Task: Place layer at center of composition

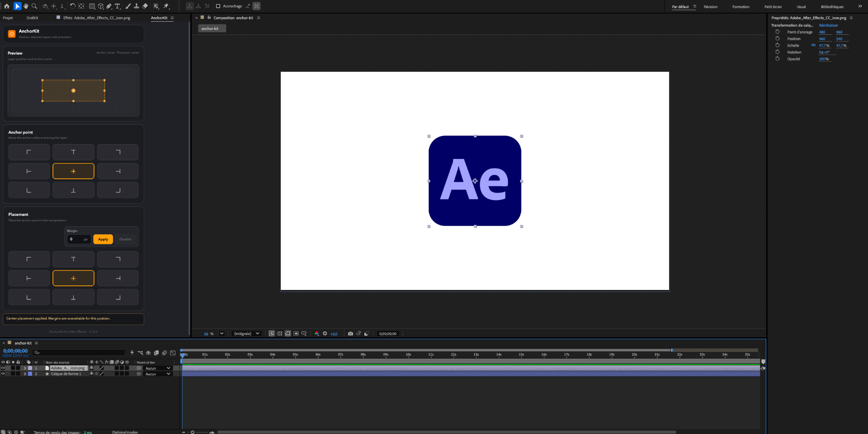Action: point(73,278)
